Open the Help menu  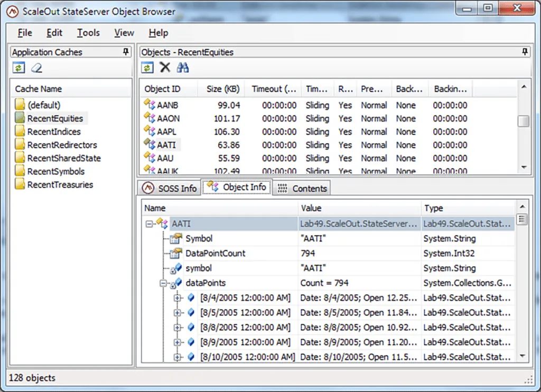(158, 33)
